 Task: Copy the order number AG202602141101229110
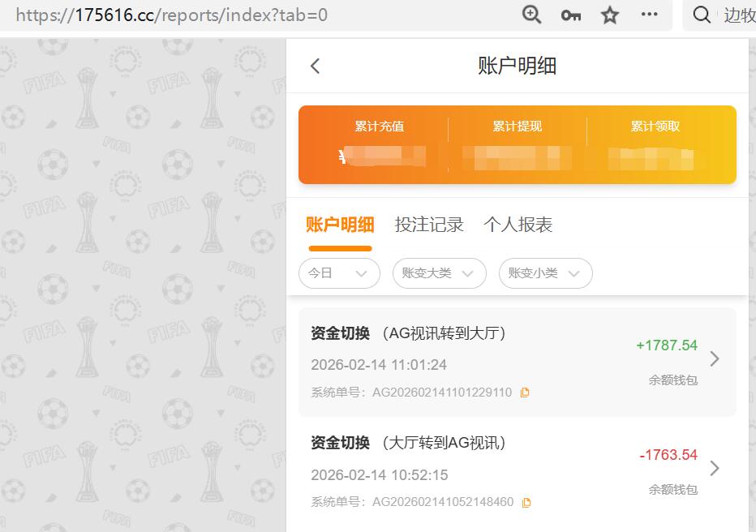[525, 392]
